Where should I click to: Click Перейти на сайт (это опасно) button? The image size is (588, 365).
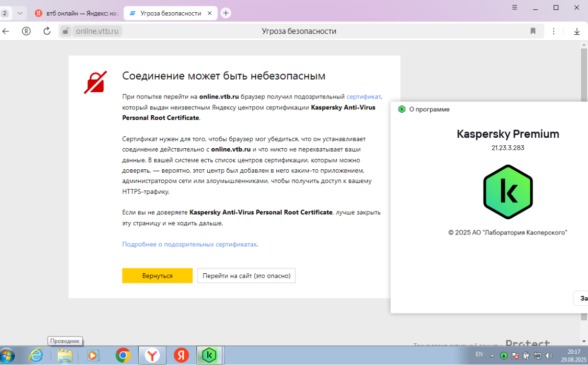(x=246, y=276)
